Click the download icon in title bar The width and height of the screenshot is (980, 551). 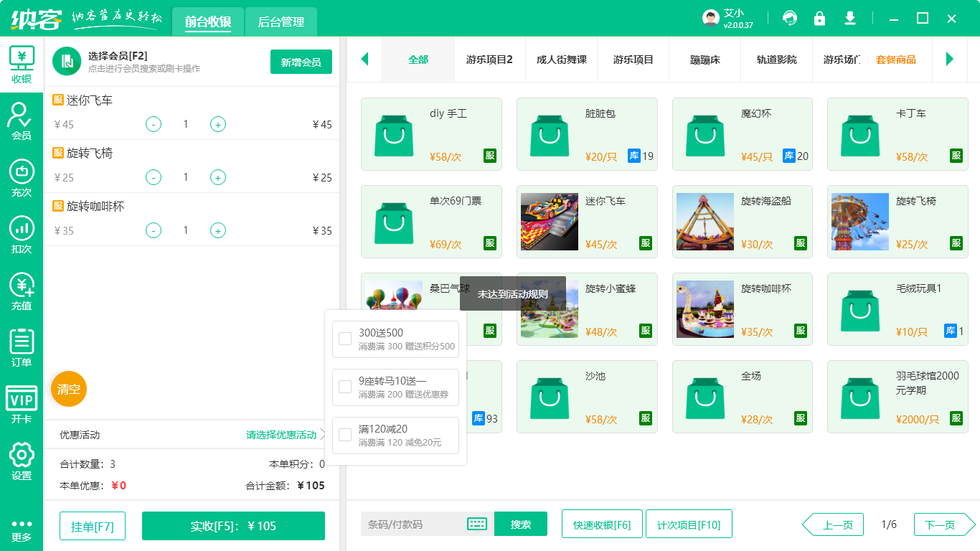coord(849,17)
